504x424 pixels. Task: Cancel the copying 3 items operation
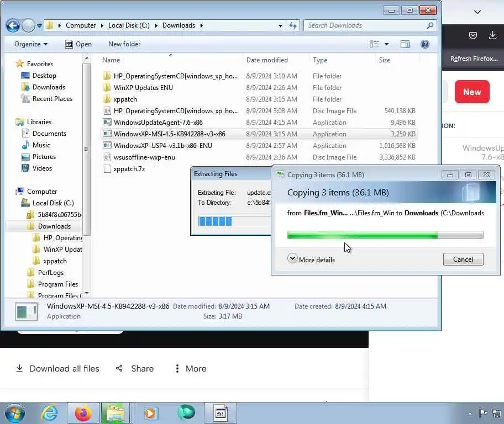click(463, 259)
